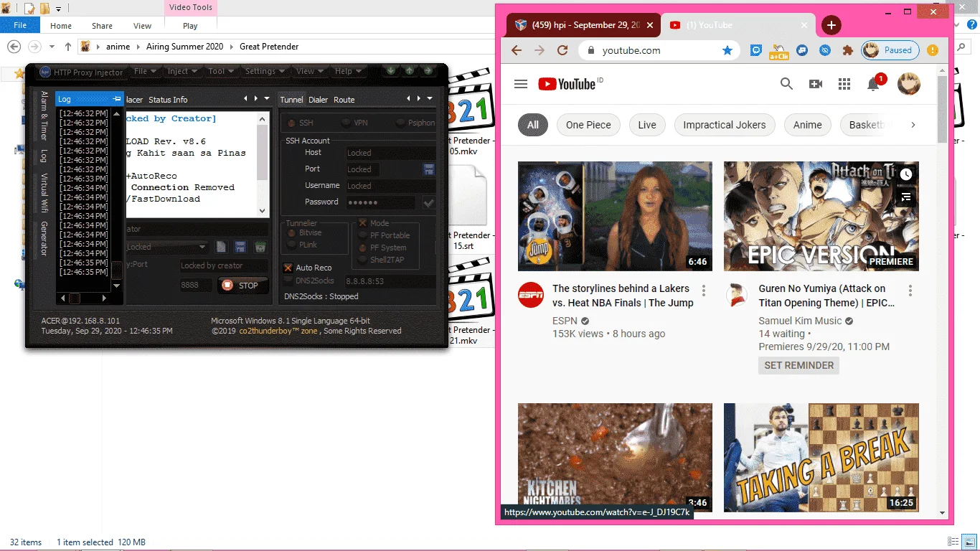Click the save icon beside the SSH Port field
The width and height of the screenshot is (980, 551).
[x=429, y=169]
